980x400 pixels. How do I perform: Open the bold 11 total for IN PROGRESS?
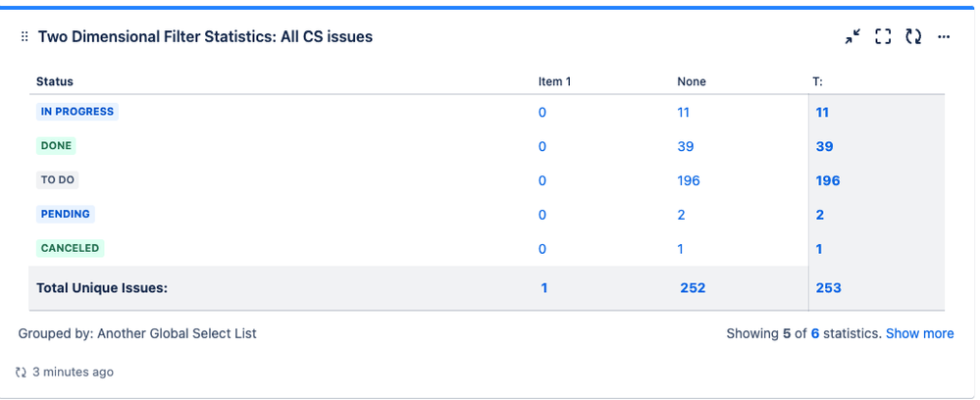(822, 113)
